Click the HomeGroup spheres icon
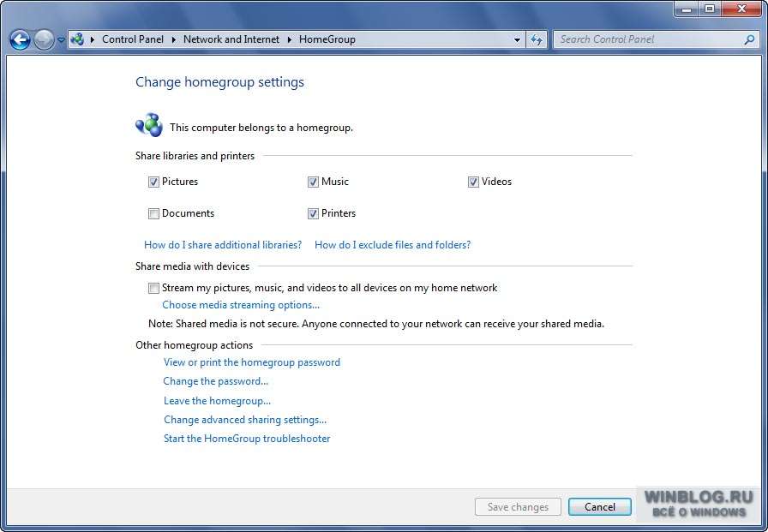Image resolution: width=768 pixels, height=532 pixels. tap(149, 125)
